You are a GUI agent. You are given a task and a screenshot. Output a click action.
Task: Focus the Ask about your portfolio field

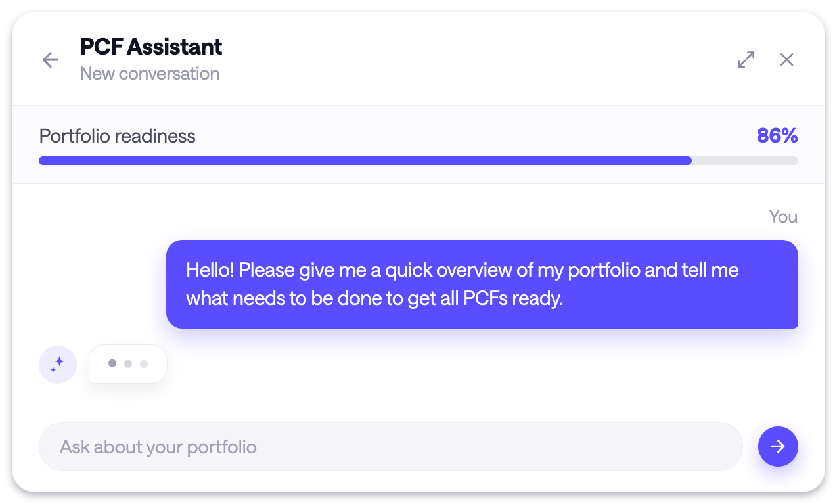pos(391,447)
